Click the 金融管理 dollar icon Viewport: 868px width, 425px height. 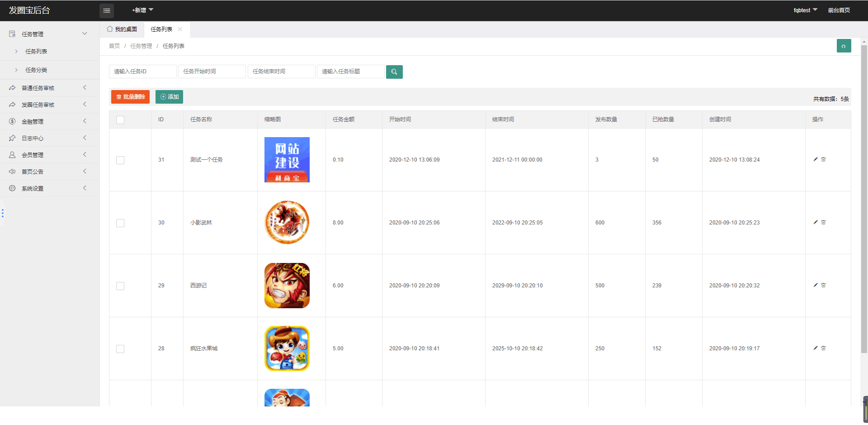click(12, 121)
